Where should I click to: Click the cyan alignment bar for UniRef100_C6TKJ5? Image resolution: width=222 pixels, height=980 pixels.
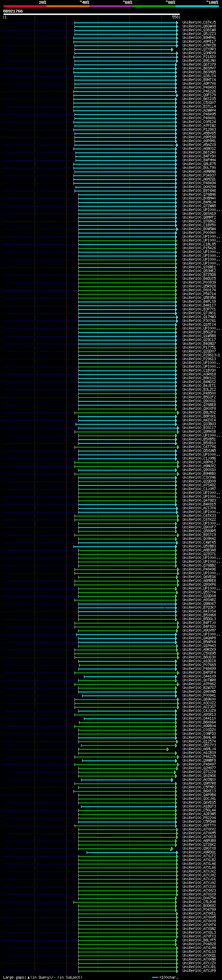[126, 23]
